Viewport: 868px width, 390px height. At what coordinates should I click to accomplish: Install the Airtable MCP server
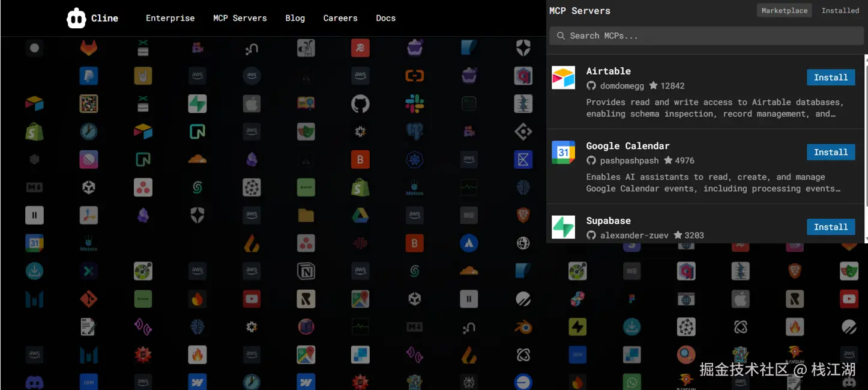[x=831, y=78]
